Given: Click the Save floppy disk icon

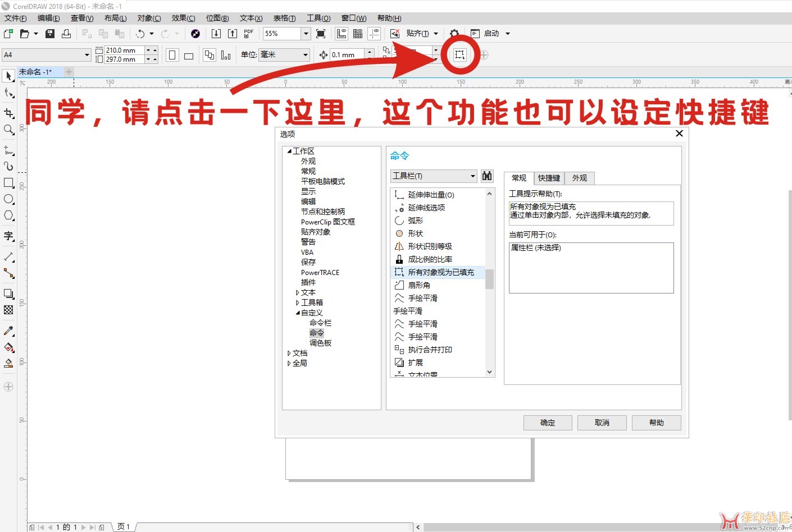Looking at the screenshot, I should (50, 34).
